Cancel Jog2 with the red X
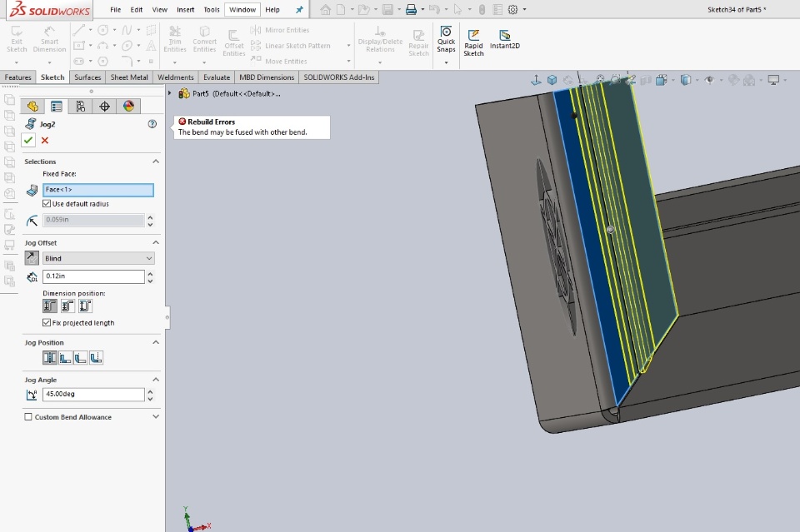The image size is (800, 532). click(x=45, y=140)
